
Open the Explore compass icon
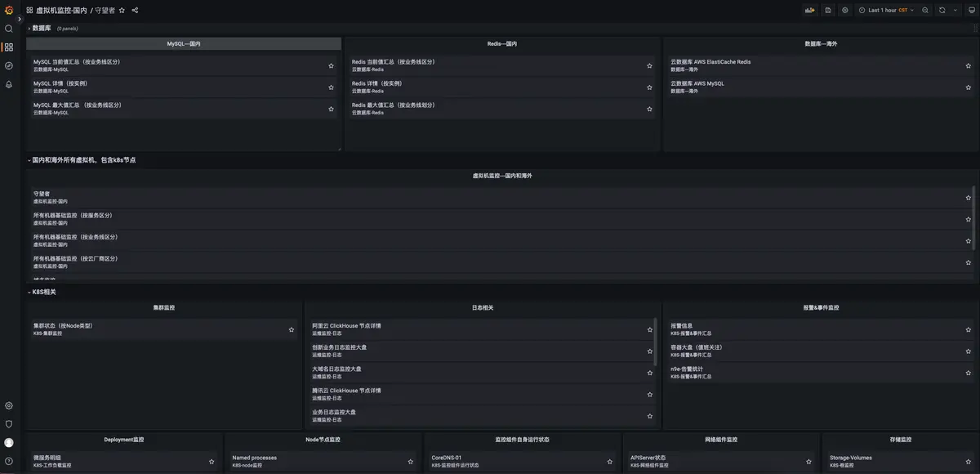coord(9,65)
